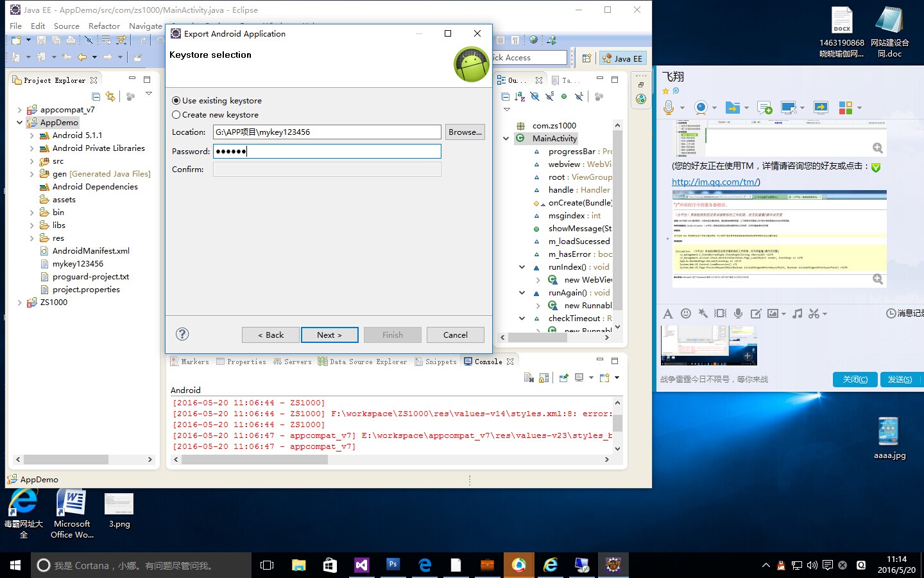Click the Print toolbar icon in Eclipse
The image size is (924, 578).
pos(71,40)
